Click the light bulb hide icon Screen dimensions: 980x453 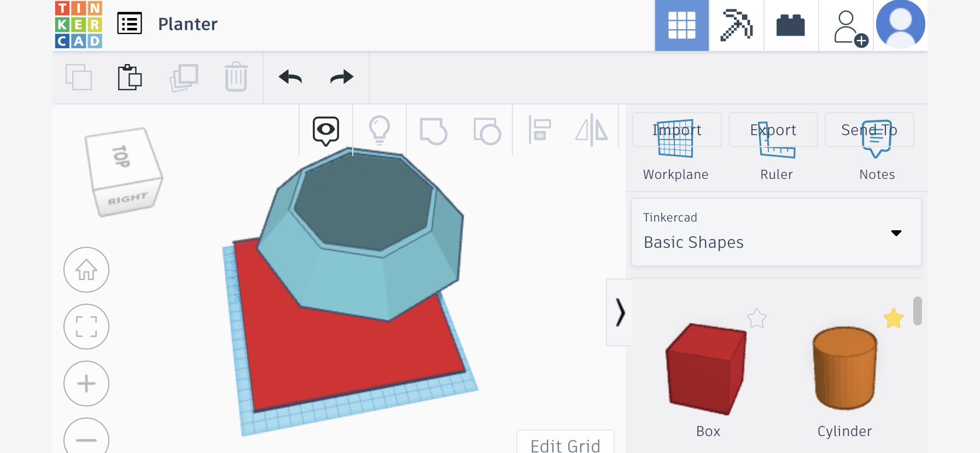click(380, 130)
